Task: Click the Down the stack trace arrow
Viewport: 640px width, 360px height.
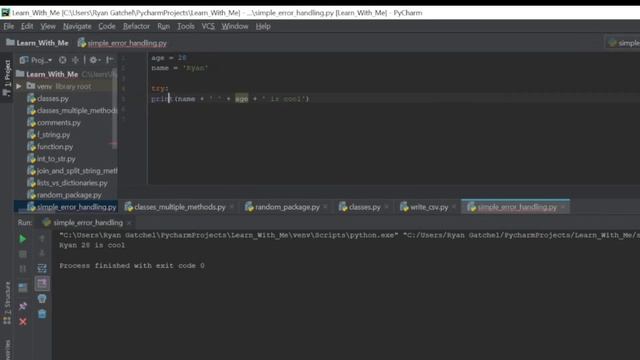Action: point(42,253)
